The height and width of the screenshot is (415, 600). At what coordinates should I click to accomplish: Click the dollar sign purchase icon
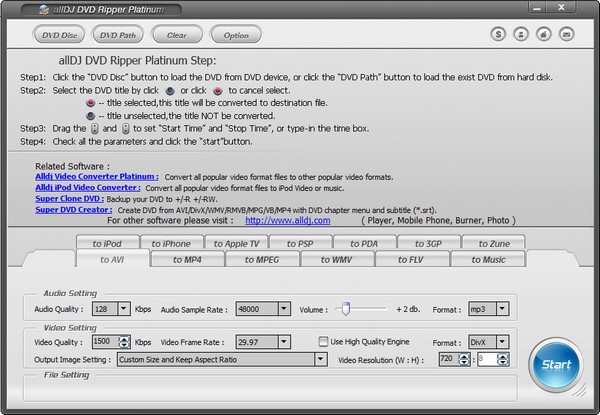(499, 34)
